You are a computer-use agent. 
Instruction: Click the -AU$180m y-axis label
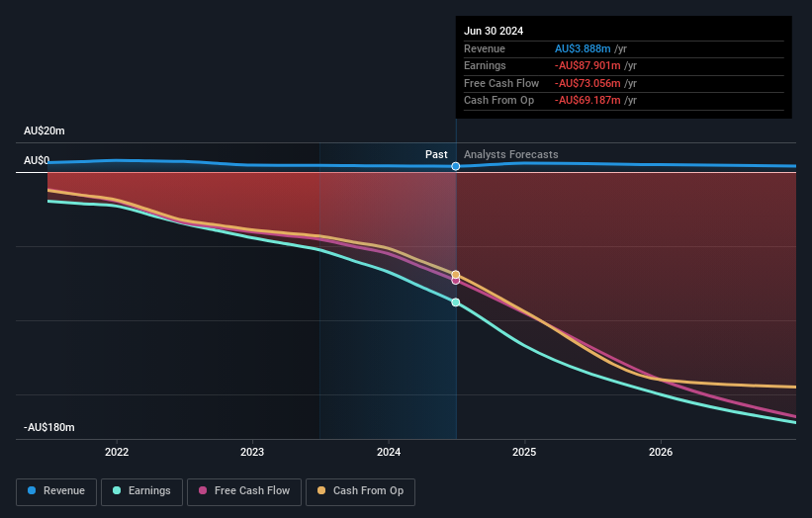coord(49,427)
